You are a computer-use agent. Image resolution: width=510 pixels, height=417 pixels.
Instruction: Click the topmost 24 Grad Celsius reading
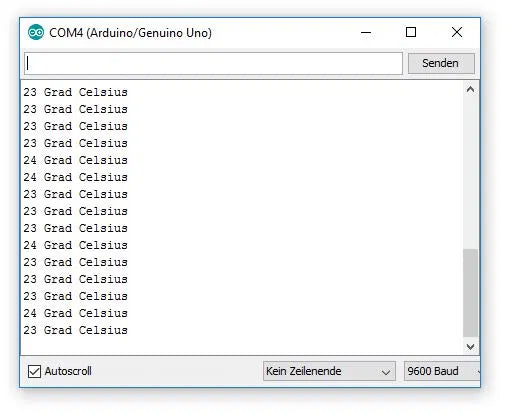click(x=76, y=160)
